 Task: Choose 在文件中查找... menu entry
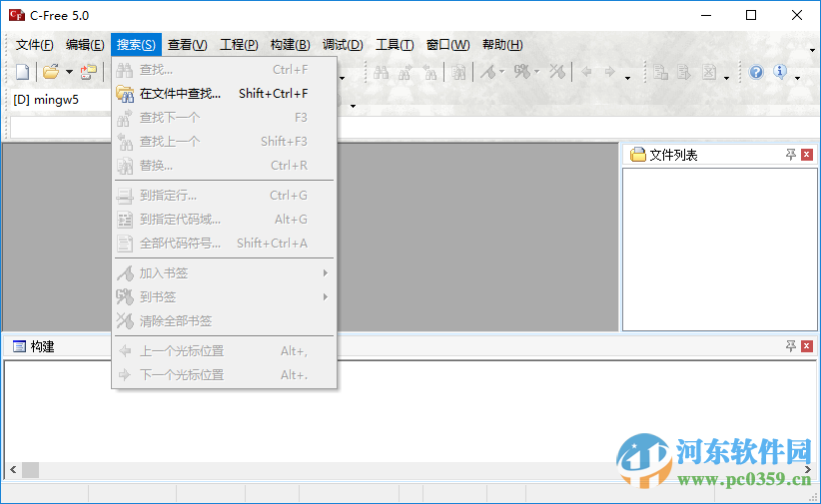coord(224,94)
